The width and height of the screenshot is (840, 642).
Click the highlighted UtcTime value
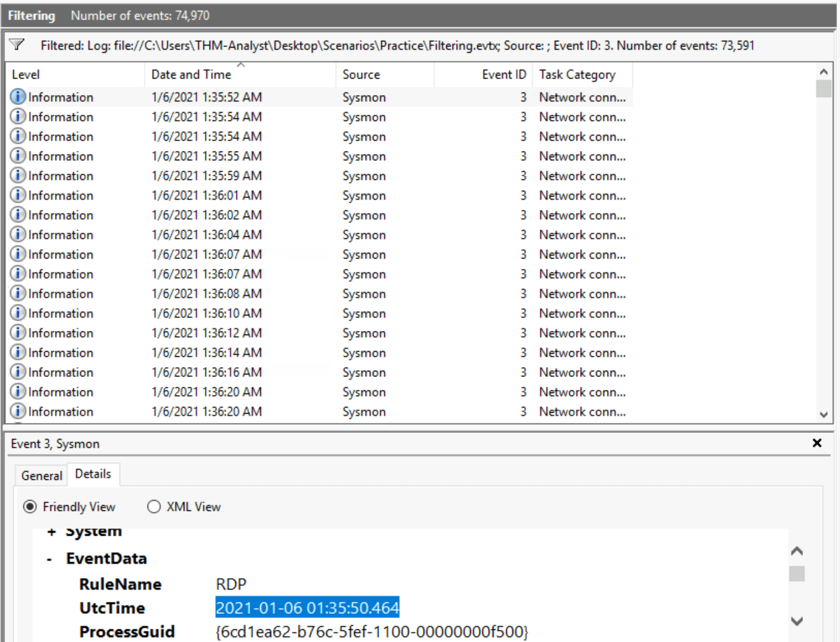[x=307, y=608]
